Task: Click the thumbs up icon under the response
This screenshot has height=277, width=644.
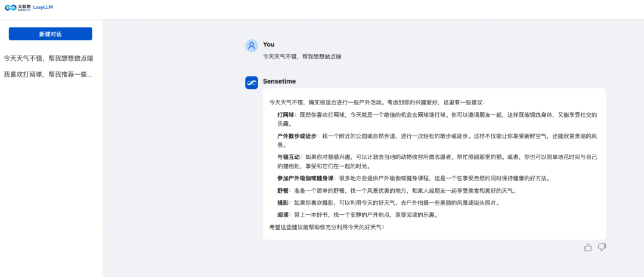Action: (x=588, y=247)
